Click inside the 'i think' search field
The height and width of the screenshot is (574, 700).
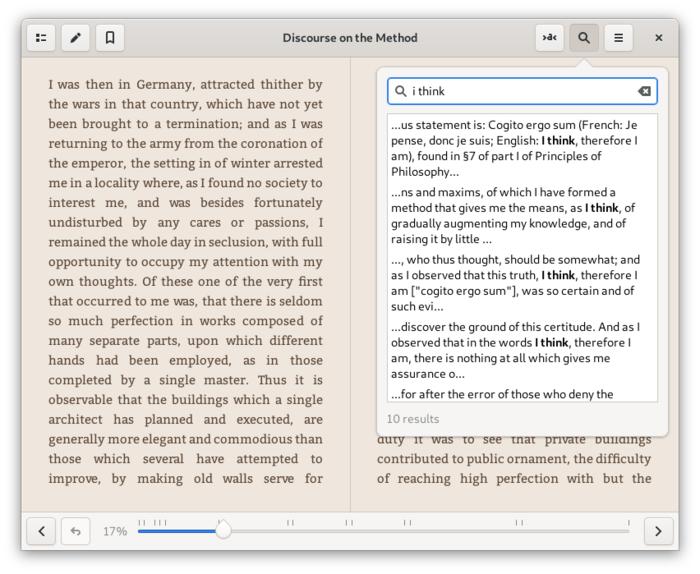522,92
